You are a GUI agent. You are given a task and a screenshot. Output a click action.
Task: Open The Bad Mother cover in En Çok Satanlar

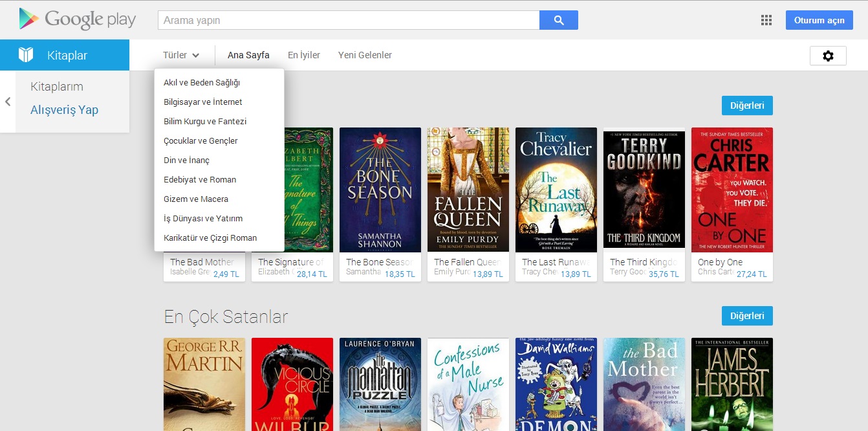[644, 384]
